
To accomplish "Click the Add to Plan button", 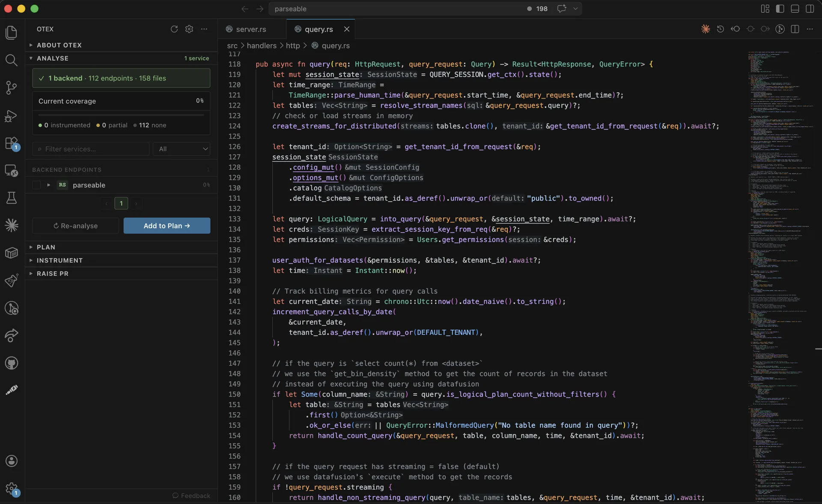I will [167, 226].
